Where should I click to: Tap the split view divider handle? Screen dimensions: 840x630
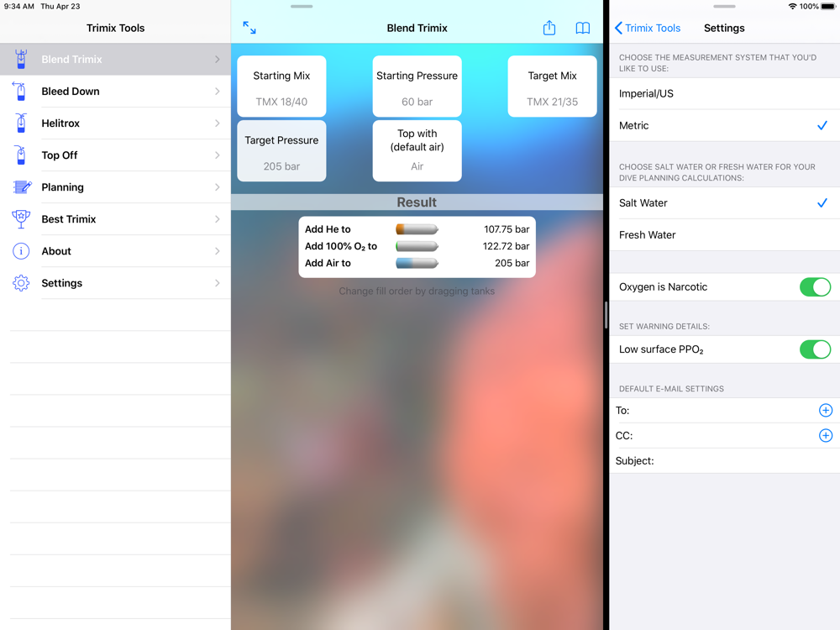click(606, 315)
